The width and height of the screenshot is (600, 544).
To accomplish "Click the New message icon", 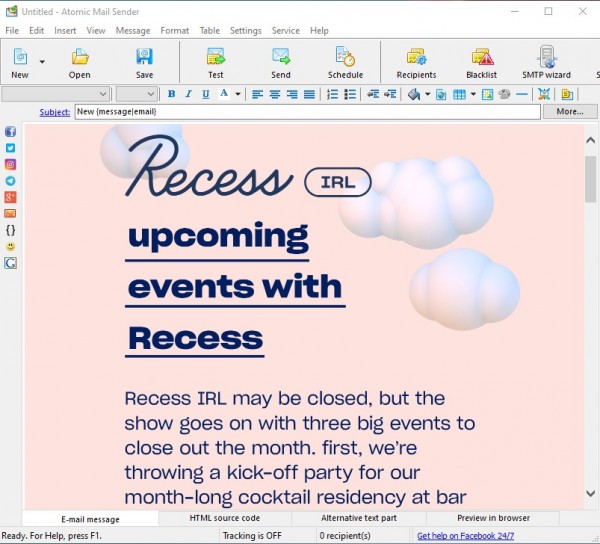I will pyautogui.click(x=20, y=57).
